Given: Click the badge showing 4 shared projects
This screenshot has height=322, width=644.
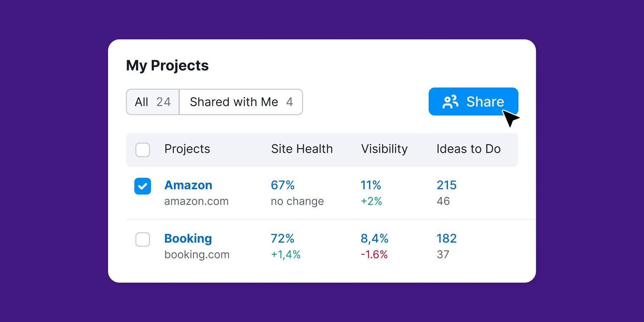Looking at the screenshot, I should [x=289, y=102].
